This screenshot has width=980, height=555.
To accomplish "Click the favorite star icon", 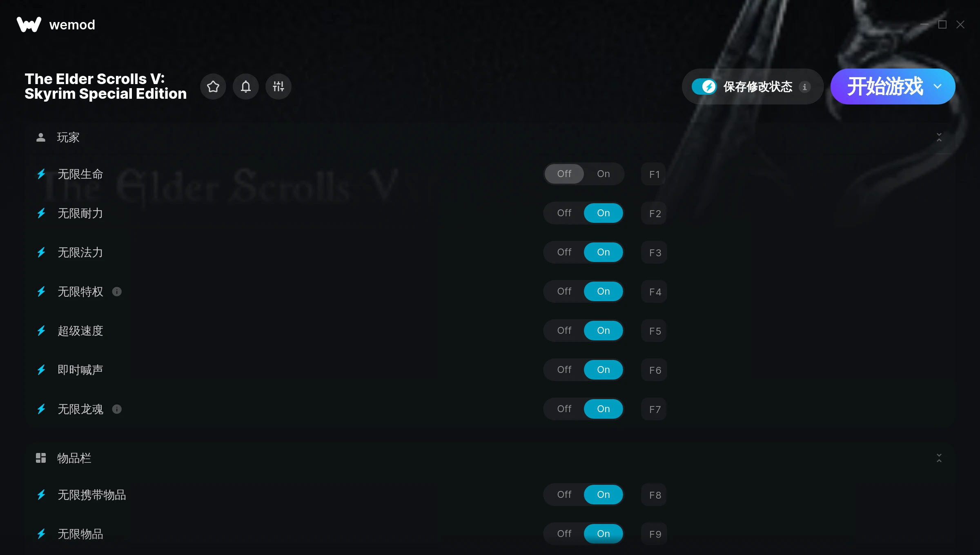I will click(213, 87).
